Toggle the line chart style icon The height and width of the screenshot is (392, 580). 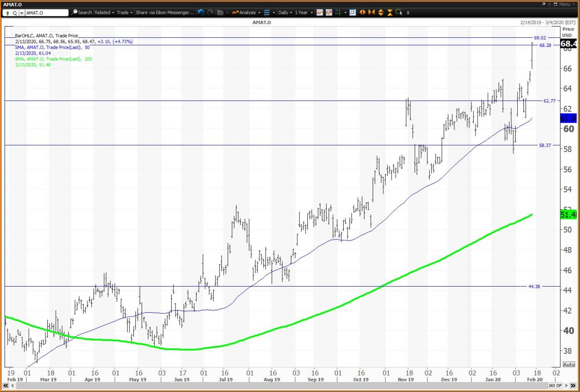click(319, 13)
